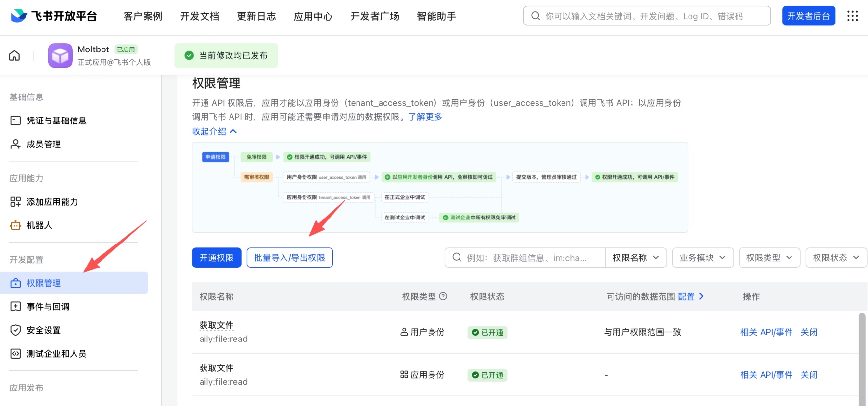Open the 业务模块 filter dropdown

[x=702, y=258]
